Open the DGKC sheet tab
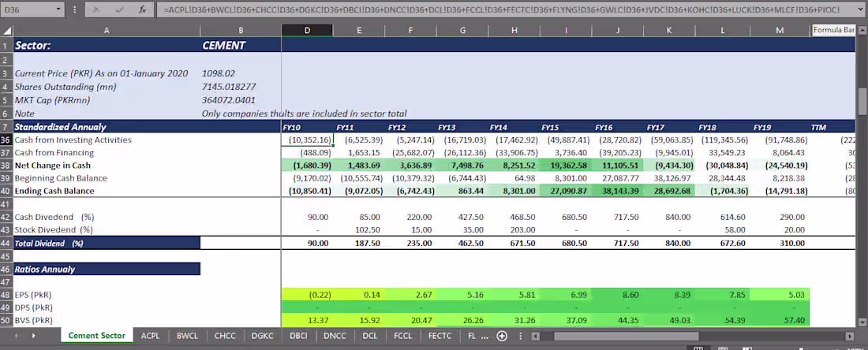The height and width of the screenshot is (350, 868). 263,335
